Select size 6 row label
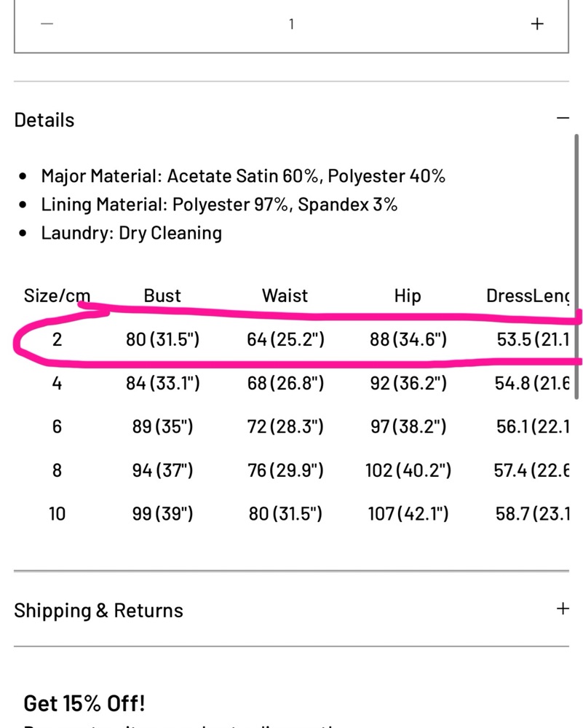583x728 pixels. [x=57, y=426]
